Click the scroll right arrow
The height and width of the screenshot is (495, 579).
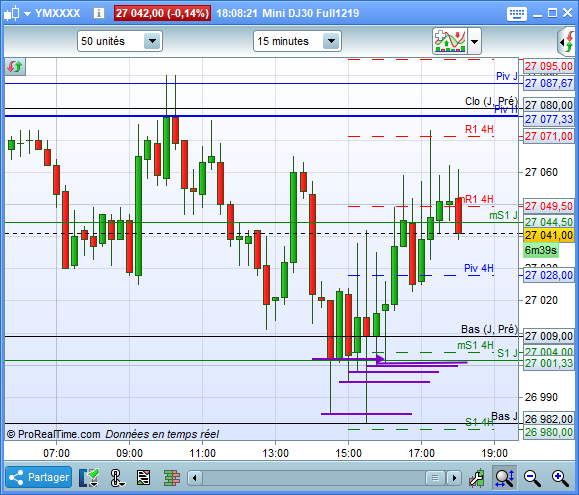(454, 478)
